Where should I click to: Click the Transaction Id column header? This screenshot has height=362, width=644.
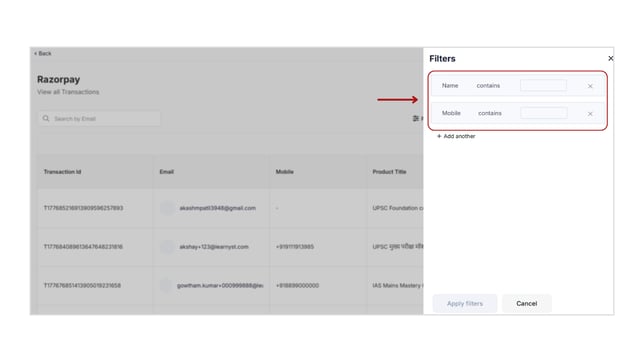coord(62,172)
